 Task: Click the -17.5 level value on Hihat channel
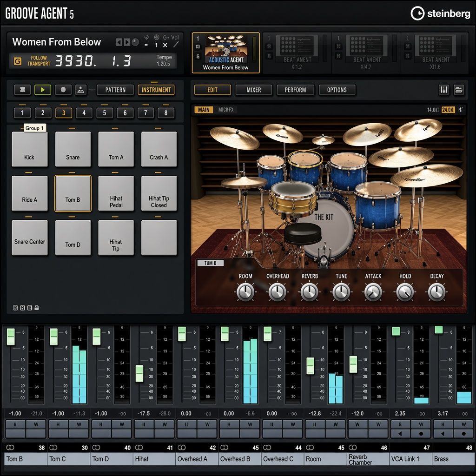pos(144,413)
